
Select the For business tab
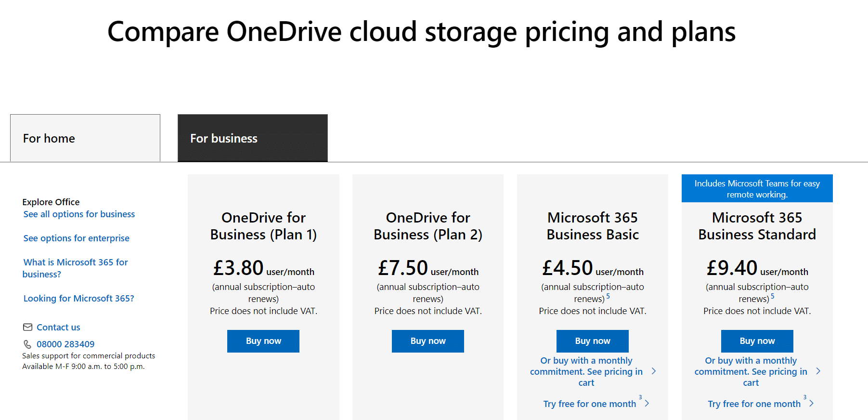point(253,138)
